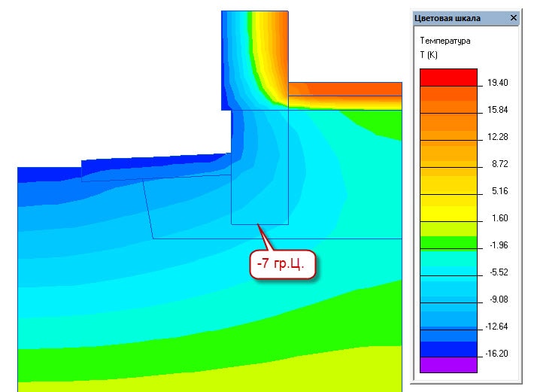Click the 19.40 scale value label
The width and height of the screenshot is (534, 392).
pos(498,83)
